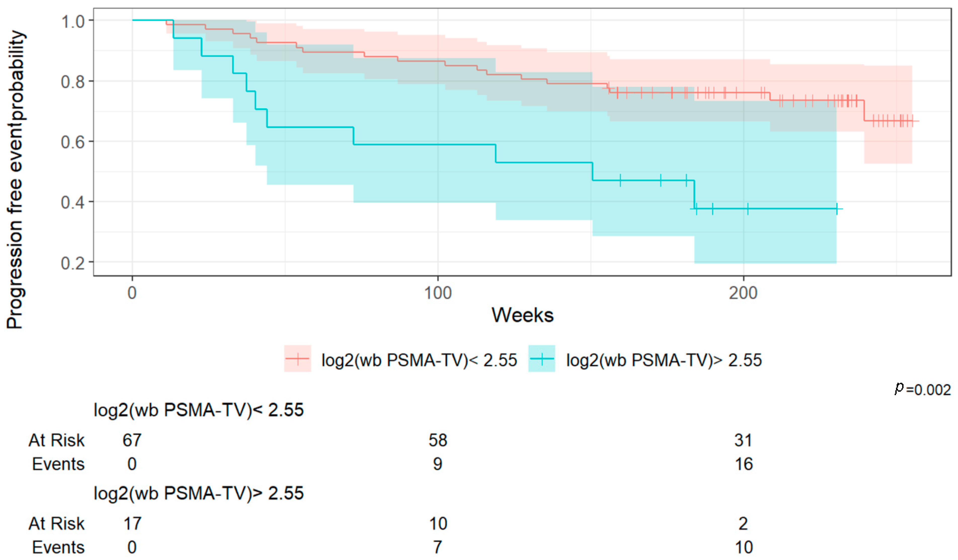958x560 pixels.
Task: Click the last censor mark on the teal curve
Action: [x=837, y=209]
